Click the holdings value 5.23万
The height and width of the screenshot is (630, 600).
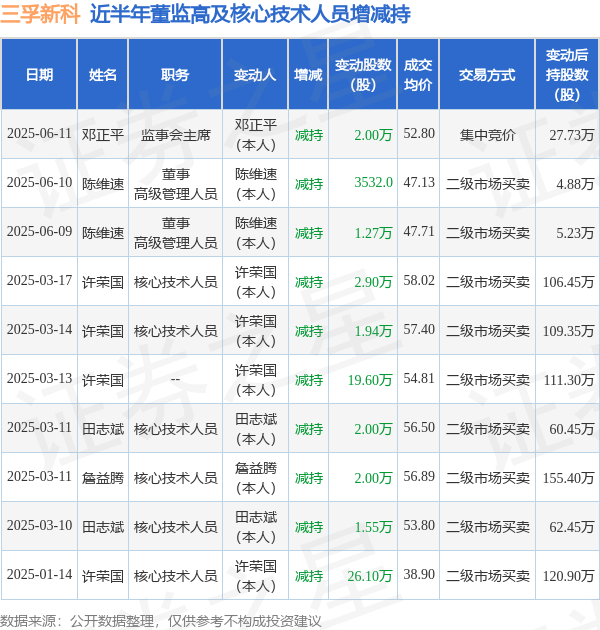click(575, 233)
